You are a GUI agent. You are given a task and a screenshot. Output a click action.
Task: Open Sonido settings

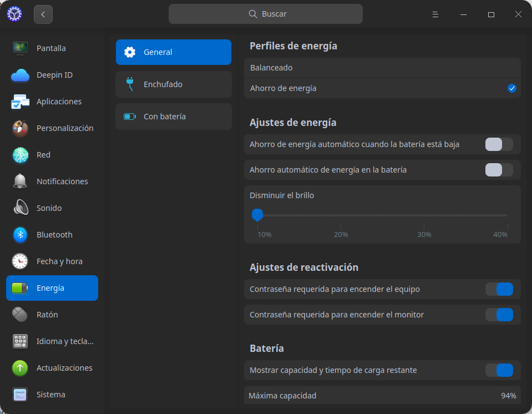coord(52,208)
